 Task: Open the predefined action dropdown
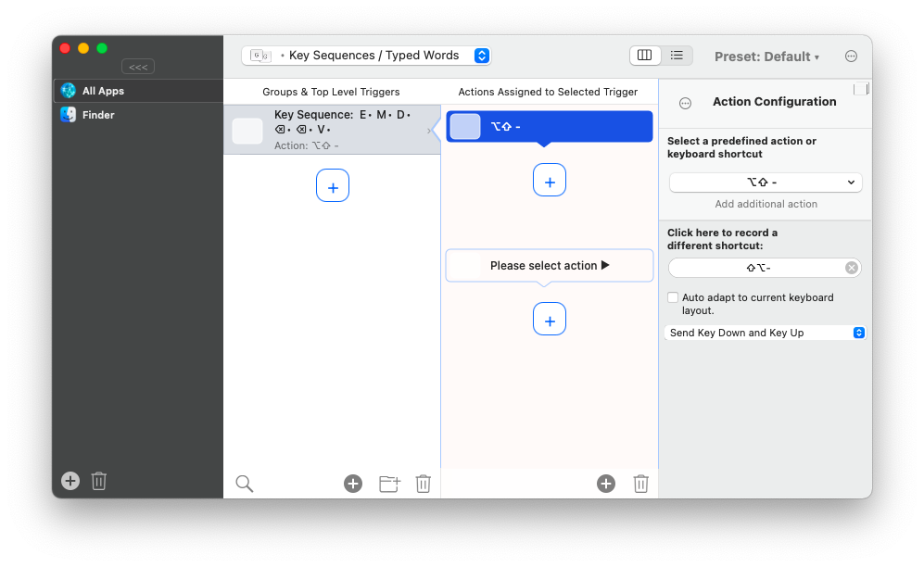point(765,182)
